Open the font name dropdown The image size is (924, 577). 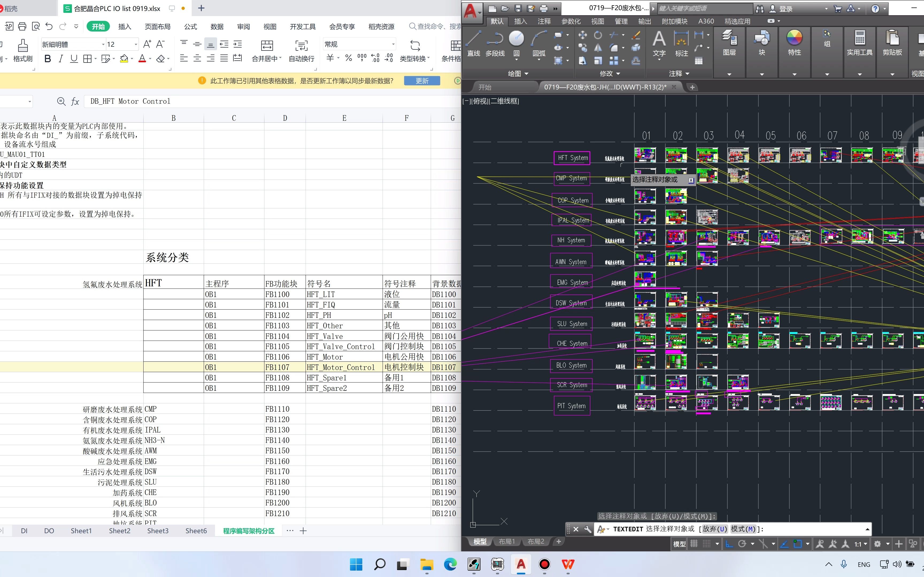(x=103, y=45)
